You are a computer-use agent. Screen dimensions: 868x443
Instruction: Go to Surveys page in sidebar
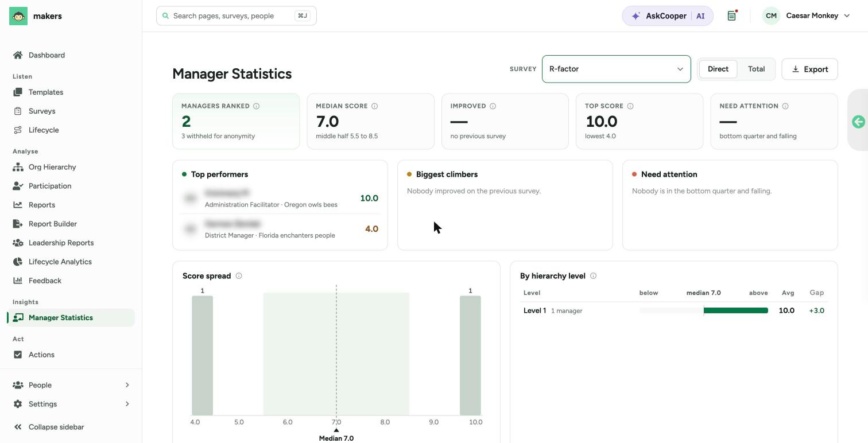(x=71, y=111)
